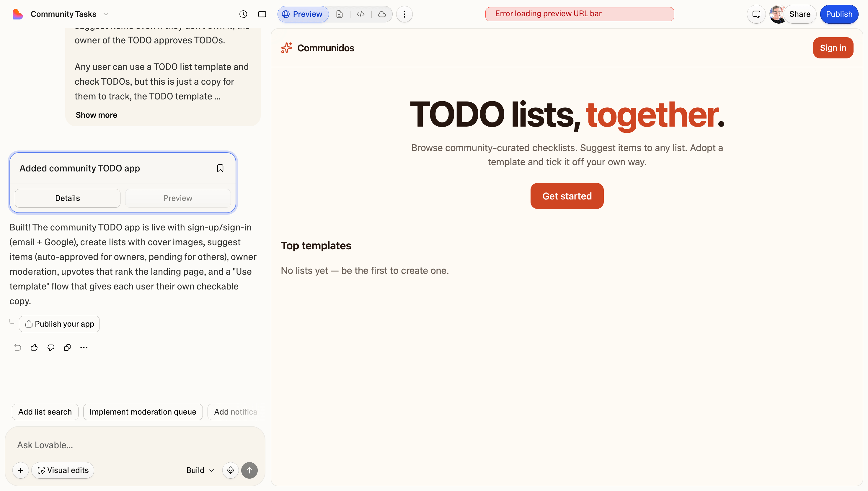Open the cloud backend icon
Screen dimensions: 868x491
point(382,14)
